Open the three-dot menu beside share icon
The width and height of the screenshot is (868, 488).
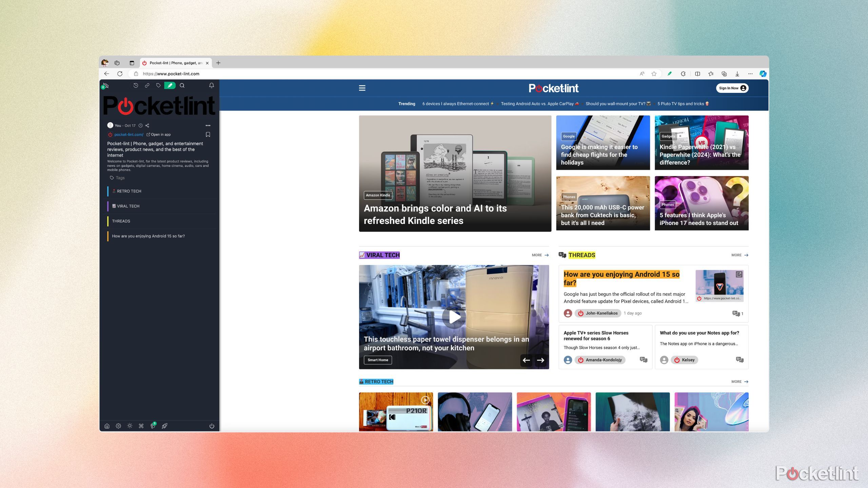point(208,125)
